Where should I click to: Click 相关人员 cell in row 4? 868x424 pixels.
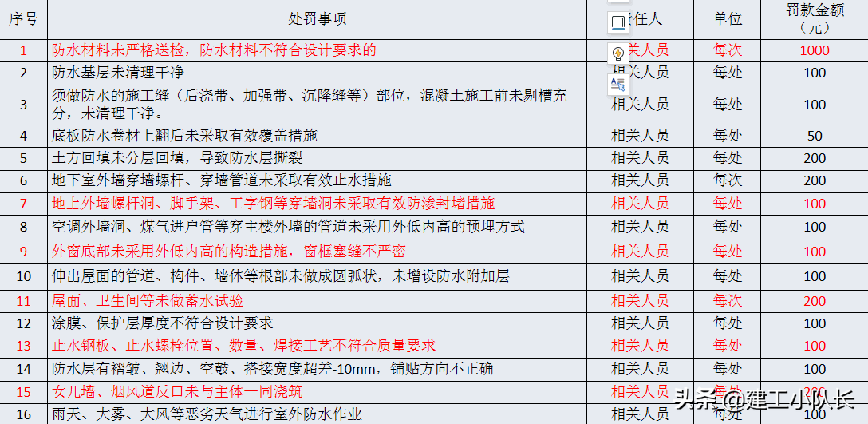640,136
